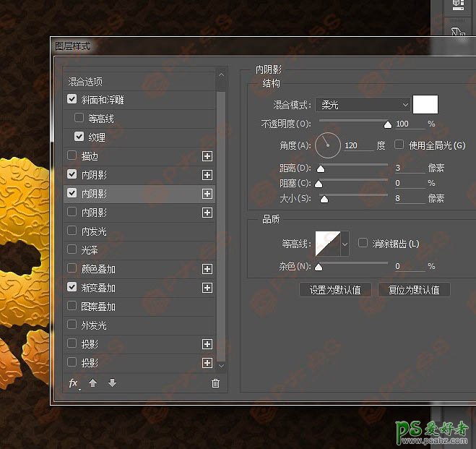Click the plus icon beside 颜色叠加
Screen dimensions: 476x449
coord(207,269)
